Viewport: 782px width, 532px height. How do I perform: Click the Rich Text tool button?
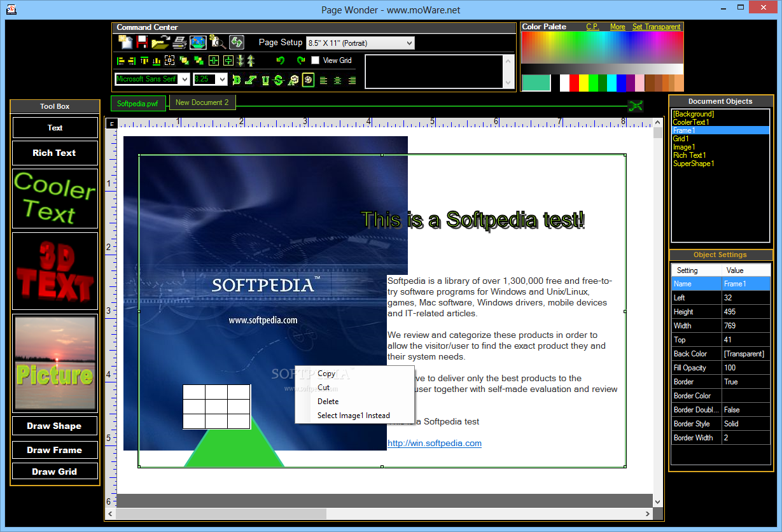coord(55,153)
